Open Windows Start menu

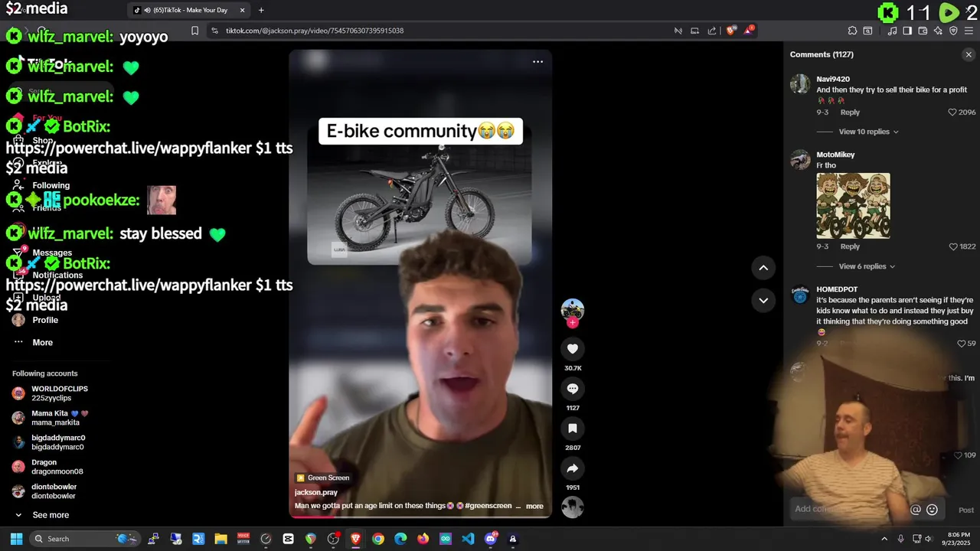click(x=16, y=539)
